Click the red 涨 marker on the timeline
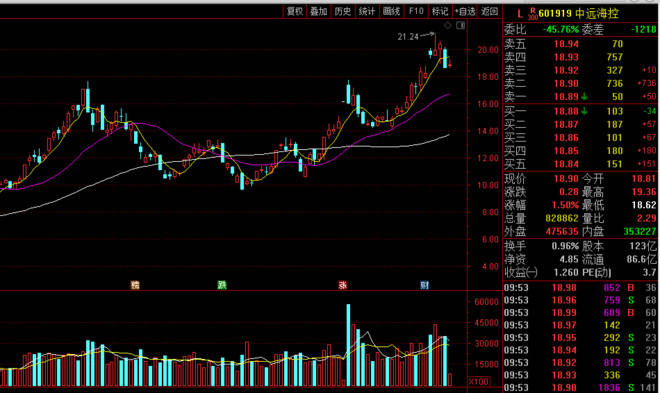 tap(343, 285)
